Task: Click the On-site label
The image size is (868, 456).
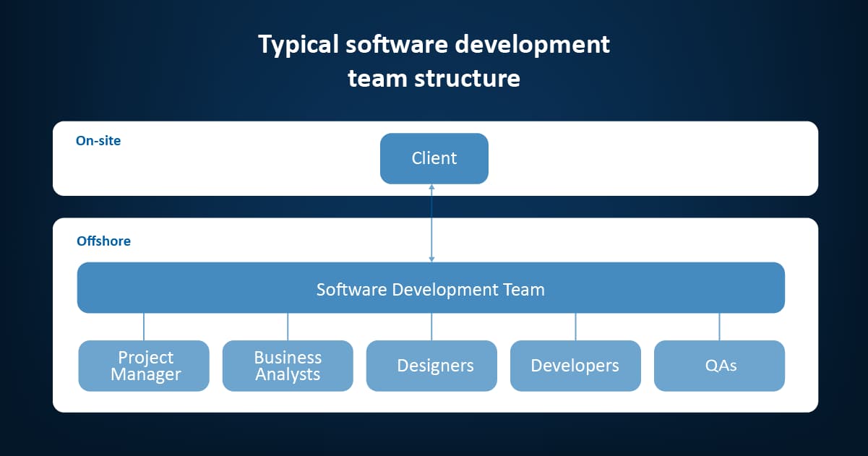Action: (98, 141)
